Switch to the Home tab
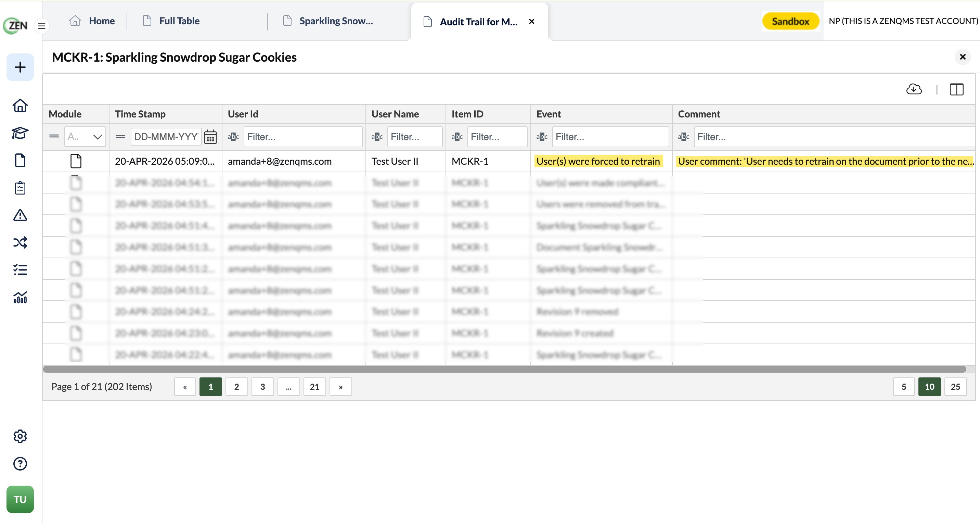Image resolution: width=980 pixels, height=524 pixels. click(92, 21)
